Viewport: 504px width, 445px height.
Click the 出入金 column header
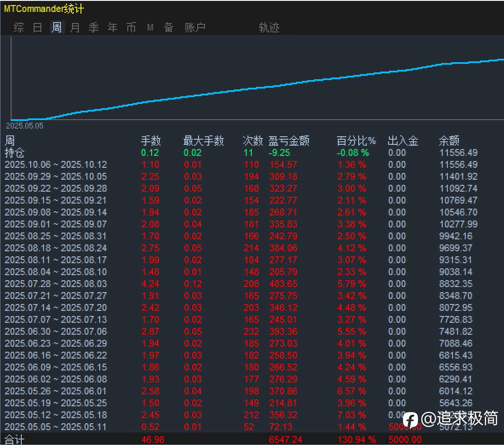[x=403, y=141]
